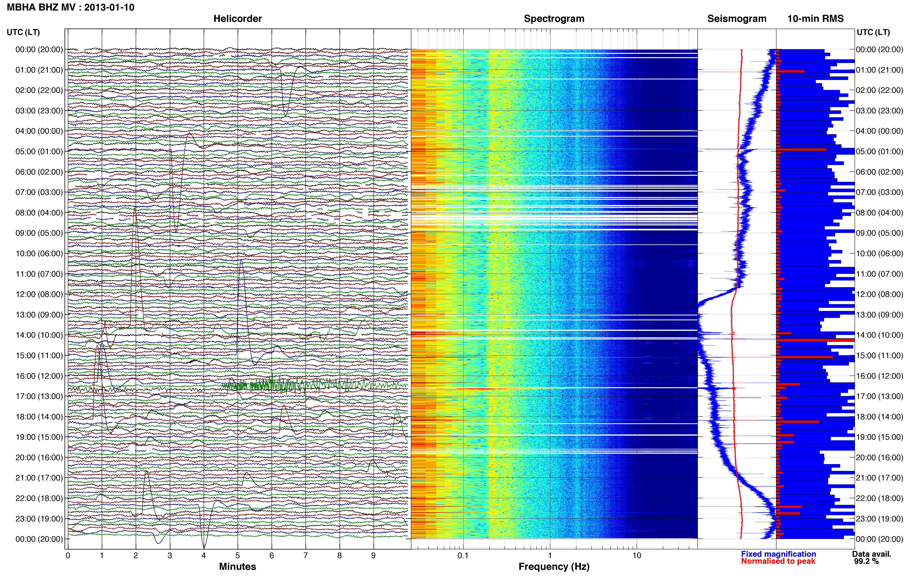Image resolution: width=924 pixels, height=578 pixels.
Task: Click the "6" tick on the Minutes axis
Action: pos(272,555)
